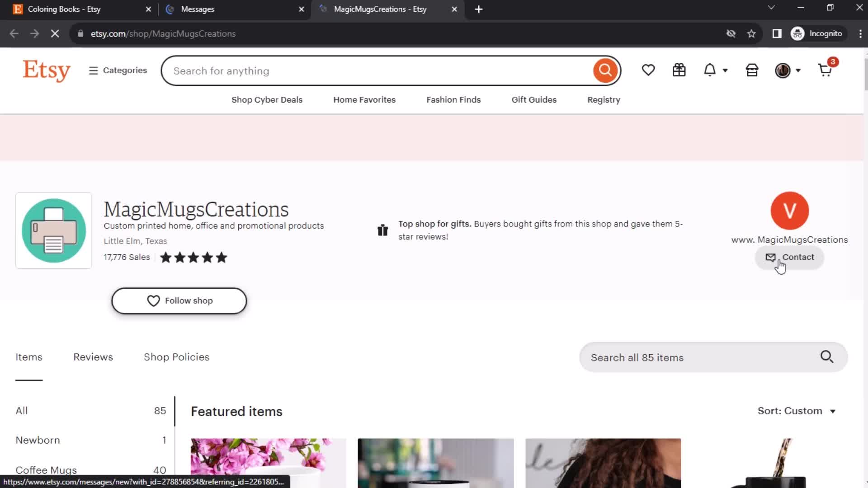The height and width of the screenshot is (488, 868).
Task: Open the curly-haired woman featured item thumbnail
Action: point(603,463)
